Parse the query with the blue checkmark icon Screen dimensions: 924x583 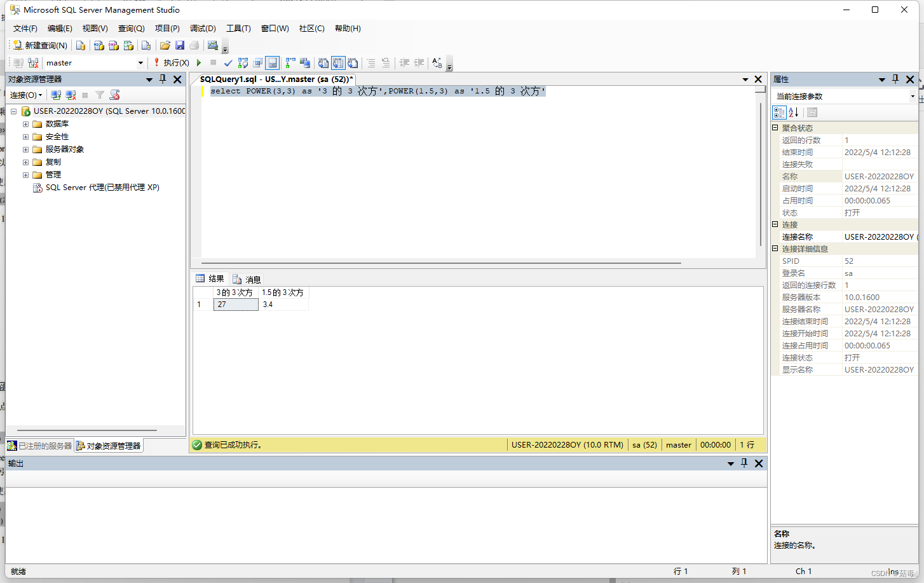pyautogui.click(x=228, y=63)
